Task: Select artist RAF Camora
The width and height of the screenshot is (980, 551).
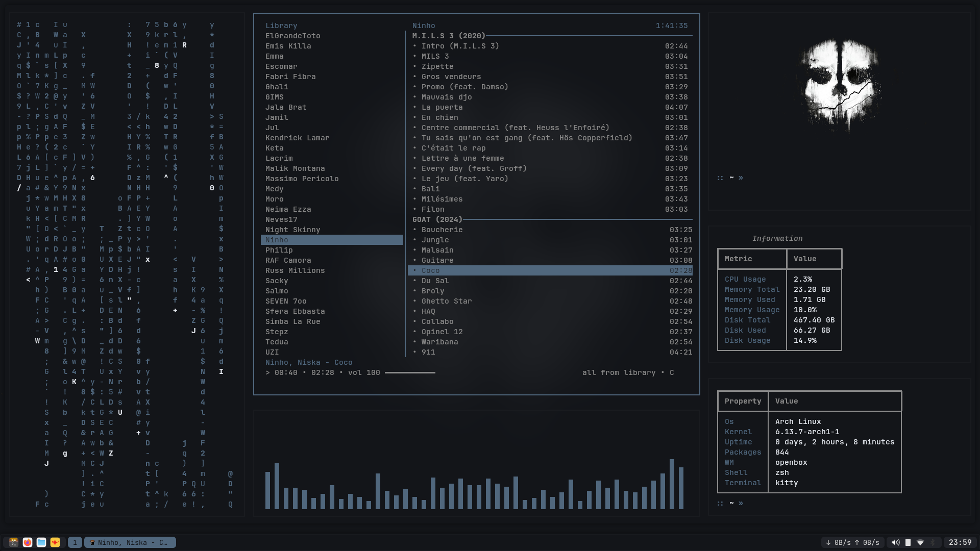Action: click(x=288, y=260)
